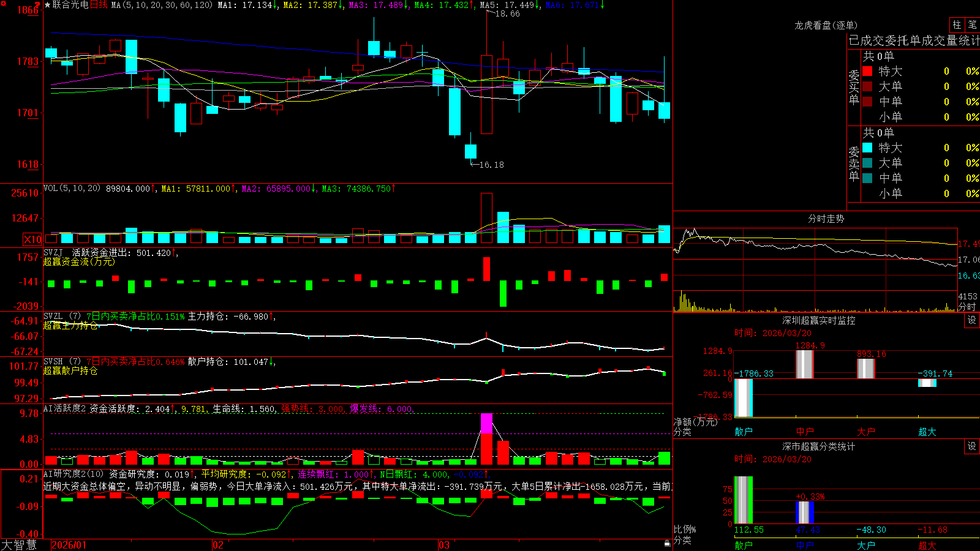Click the 联合光电 stock name
This screenshot has width=980, height=551.
pos(70,5)
